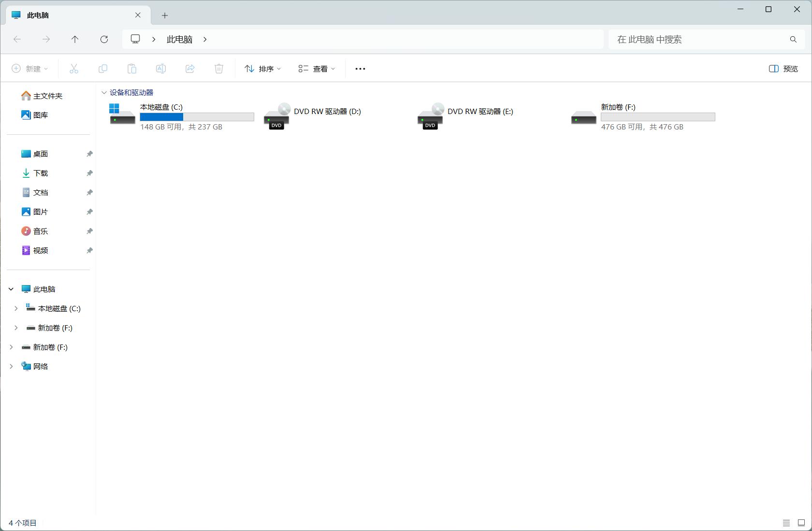Expand the 本地磁盘 (C:) tree item
The height and width of the screenshot is (531, 812).
coord(16,308)
